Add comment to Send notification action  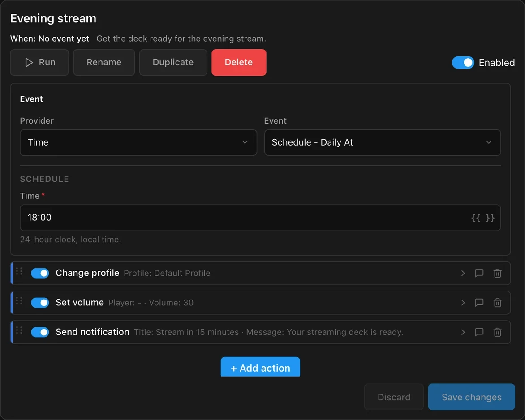click(479, 332)
